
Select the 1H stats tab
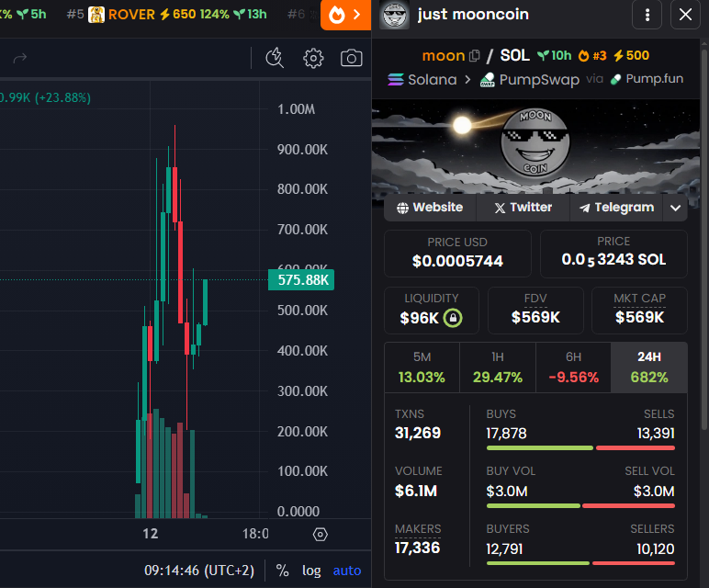(x=498, y=367)
